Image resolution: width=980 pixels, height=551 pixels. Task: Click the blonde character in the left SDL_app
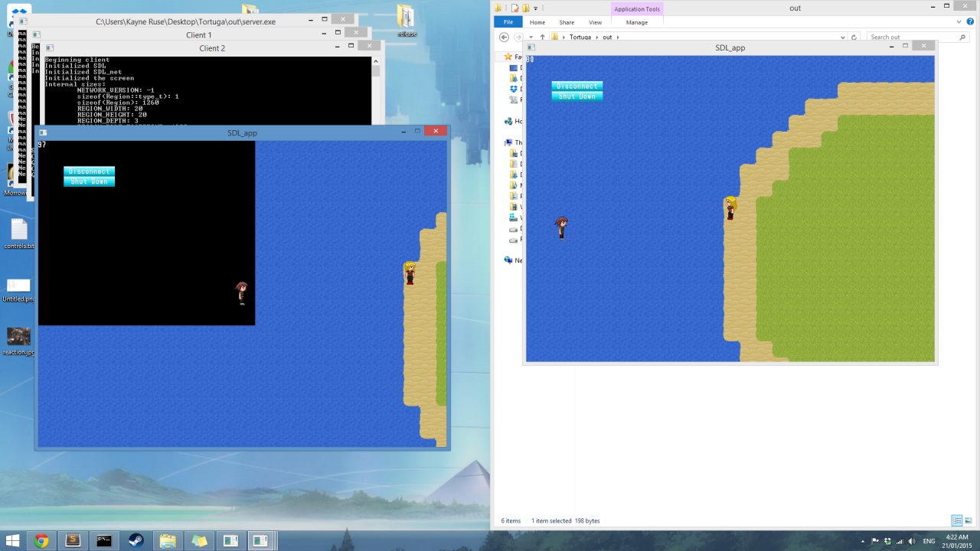[410, 273]
